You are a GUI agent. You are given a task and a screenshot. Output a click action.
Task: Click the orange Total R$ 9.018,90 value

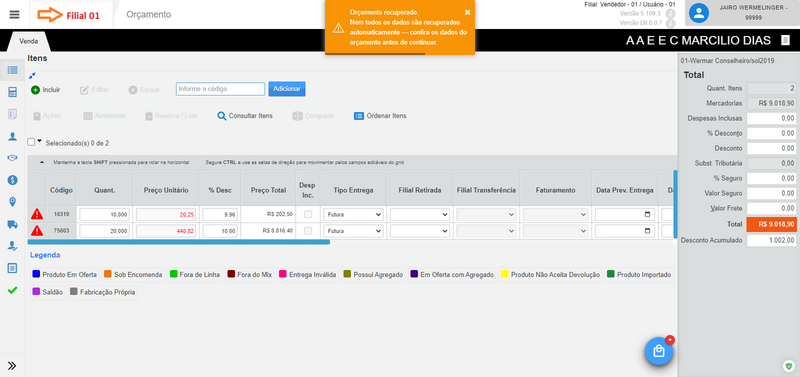click(771, 224)
